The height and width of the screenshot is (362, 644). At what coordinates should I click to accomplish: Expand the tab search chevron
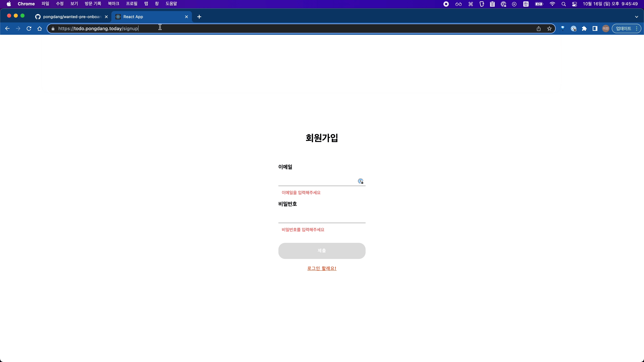click(636, 17)
